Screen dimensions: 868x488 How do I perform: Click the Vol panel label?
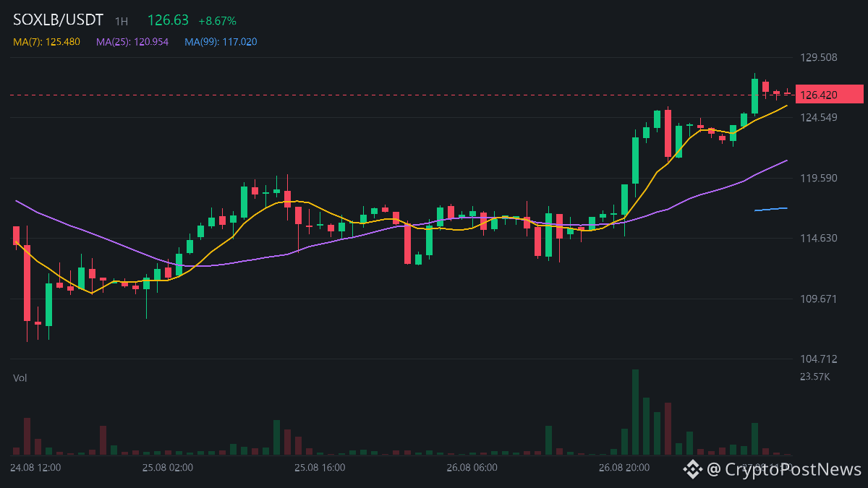(20, 377)
